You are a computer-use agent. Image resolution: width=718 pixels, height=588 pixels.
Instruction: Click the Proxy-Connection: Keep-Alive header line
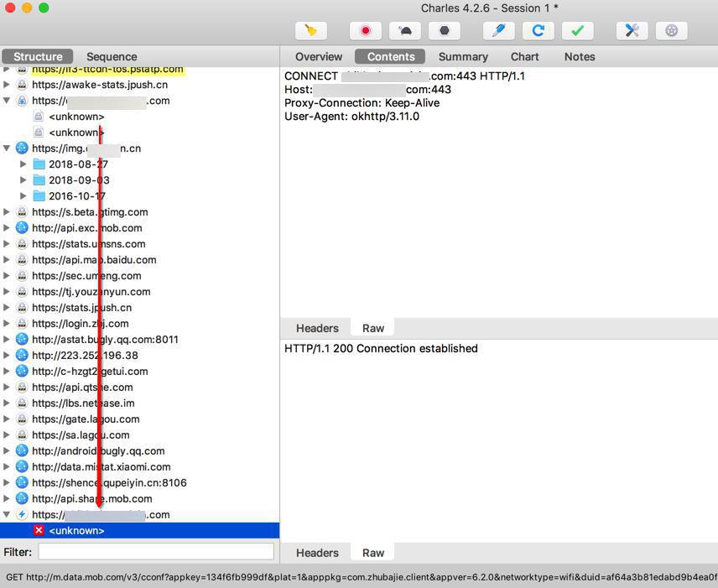tap(362, 103)
